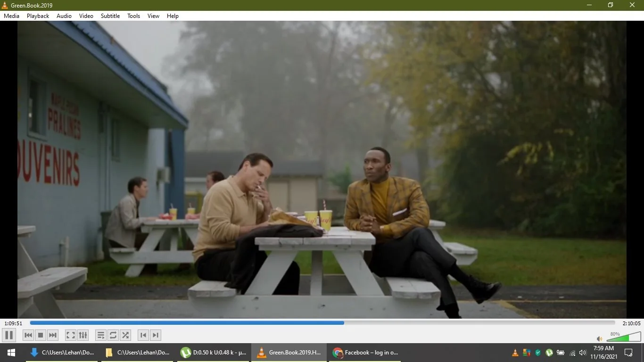Pause the movie playback
The image size is (644, 362).
coord(8,335)
